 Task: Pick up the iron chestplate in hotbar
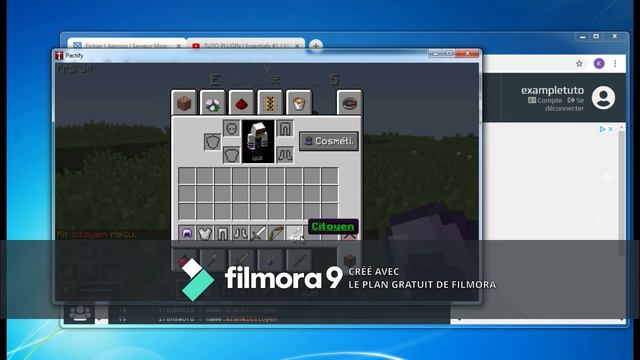tap(204, 233)
